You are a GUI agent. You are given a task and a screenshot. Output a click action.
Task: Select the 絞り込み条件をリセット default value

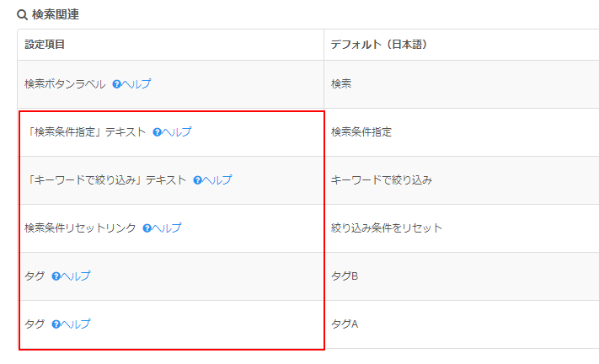tap(387, 228)
